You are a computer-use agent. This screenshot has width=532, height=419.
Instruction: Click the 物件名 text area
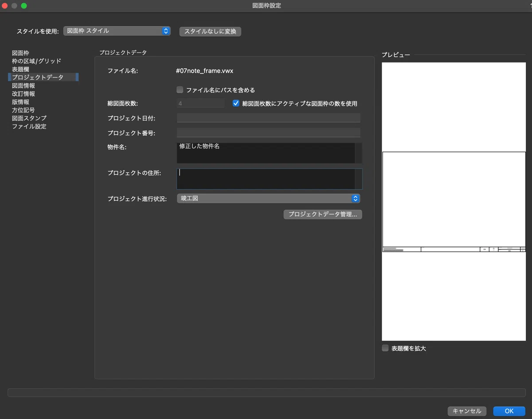(x=266, y=153)
